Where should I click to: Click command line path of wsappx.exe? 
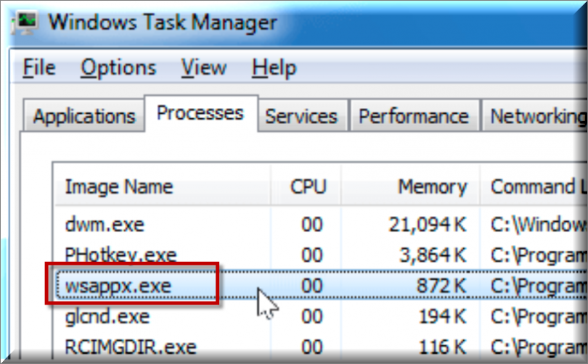click(539, 287)
